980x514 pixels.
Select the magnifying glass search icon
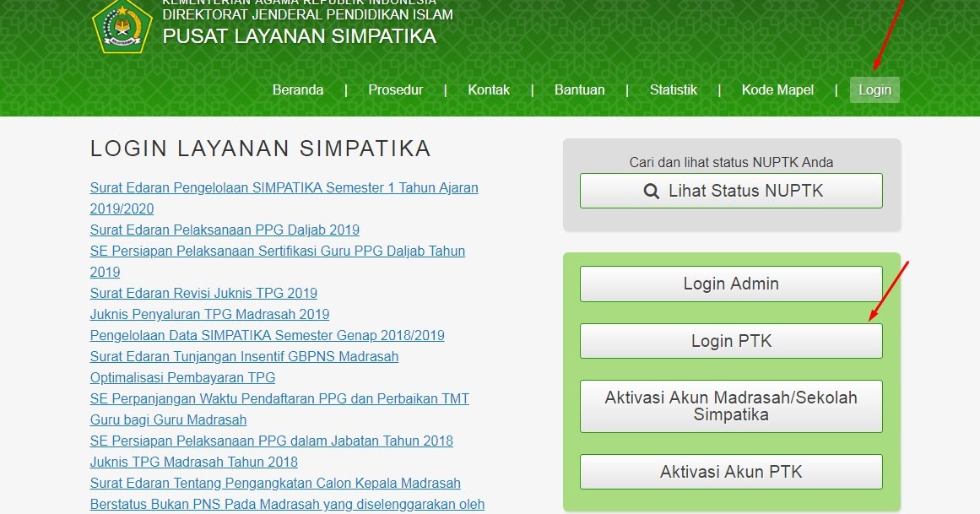coord(651,191)
